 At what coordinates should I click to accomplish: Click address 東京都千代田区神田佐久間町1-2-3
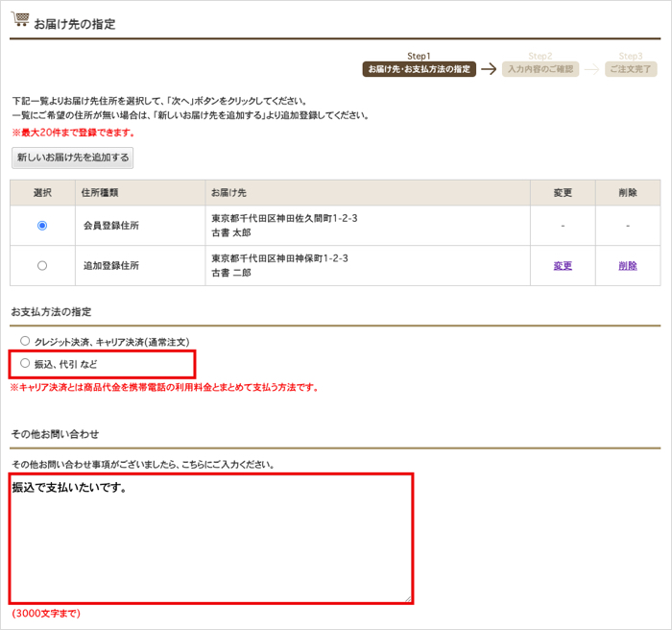284,218
